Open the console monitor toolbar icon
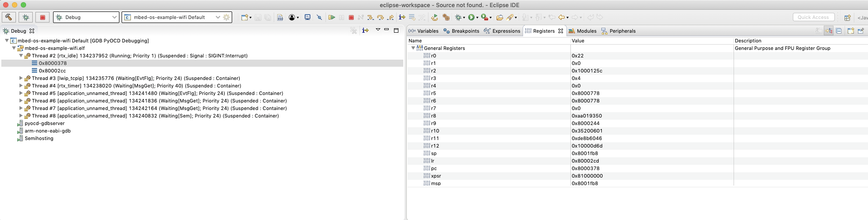 [x=307, y=17]
